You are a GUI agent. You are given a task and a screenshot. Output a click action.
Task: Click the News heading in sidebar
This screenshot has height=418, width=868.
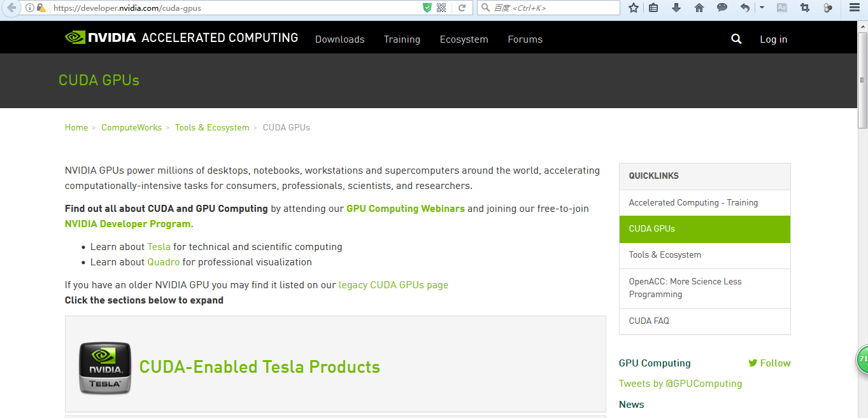pos(631,405)
